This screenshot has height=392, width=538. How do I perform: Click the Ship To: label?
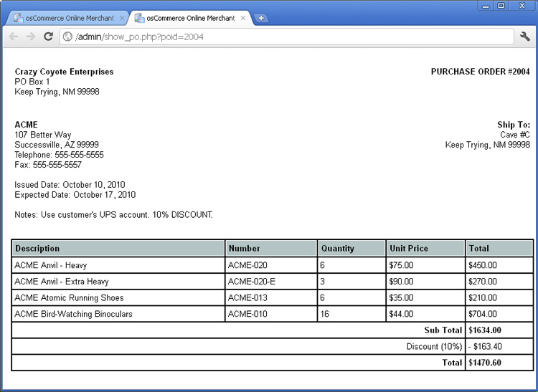point(514,125)
